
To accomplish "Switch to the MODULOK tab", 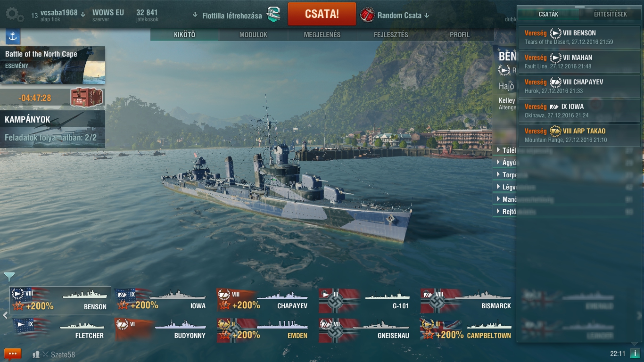I will pos(253,35).
